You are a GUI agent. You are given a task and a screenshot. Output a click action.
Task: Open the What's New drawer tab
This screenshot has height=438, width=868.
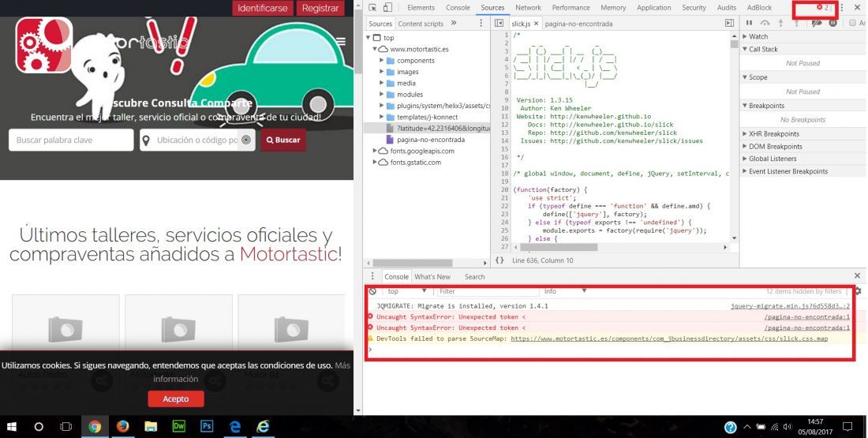point(432,277)
